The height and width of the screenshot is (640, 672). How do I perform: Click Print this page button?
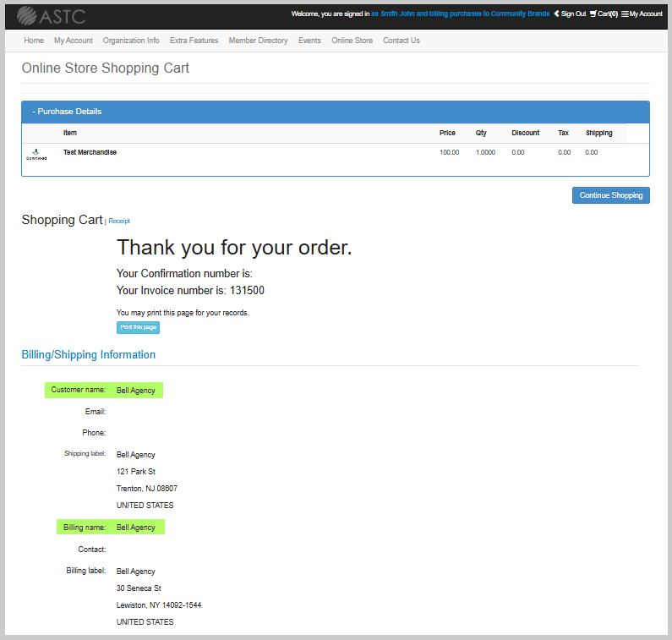(138, 327)
